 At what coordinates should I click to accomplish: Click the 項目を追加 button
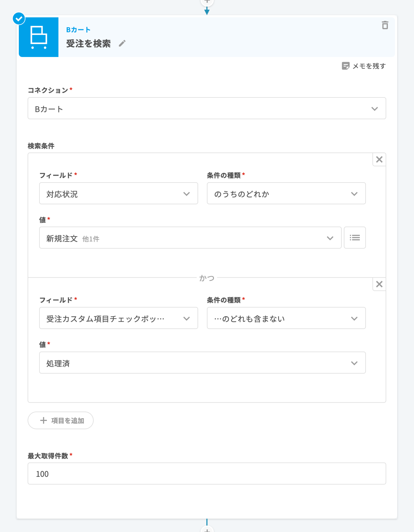tap(61, 420)
